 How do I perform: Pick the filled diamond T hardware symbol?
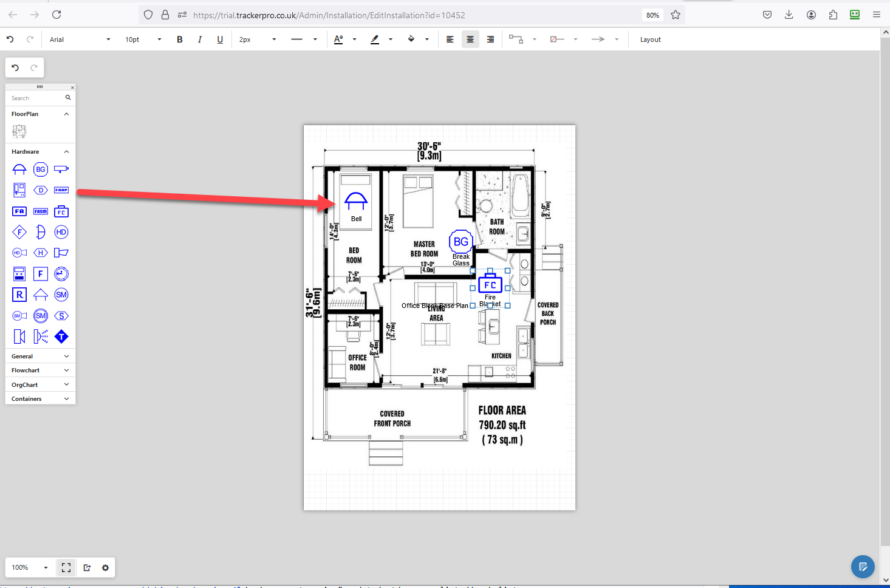[61, 337]
